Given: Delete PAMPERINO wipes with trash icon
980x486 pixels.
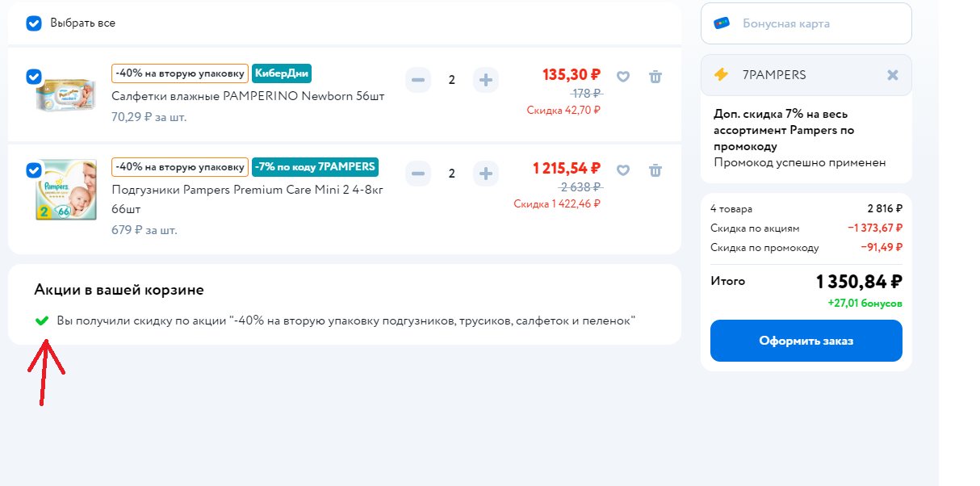Looking at the screenshot, I should tap(655, 77).
